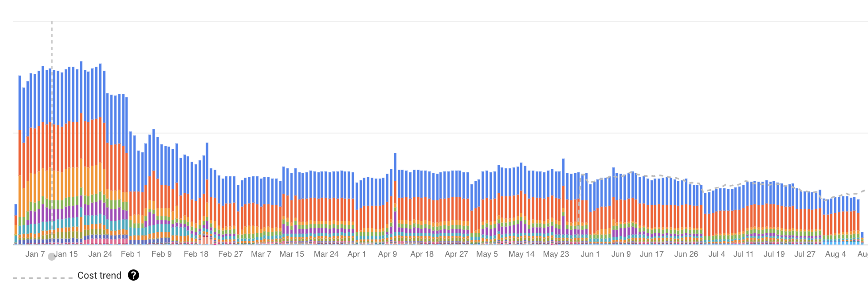Click the Apr 9 date label
This screenshot has height=285, width=868.
(387, 254)
